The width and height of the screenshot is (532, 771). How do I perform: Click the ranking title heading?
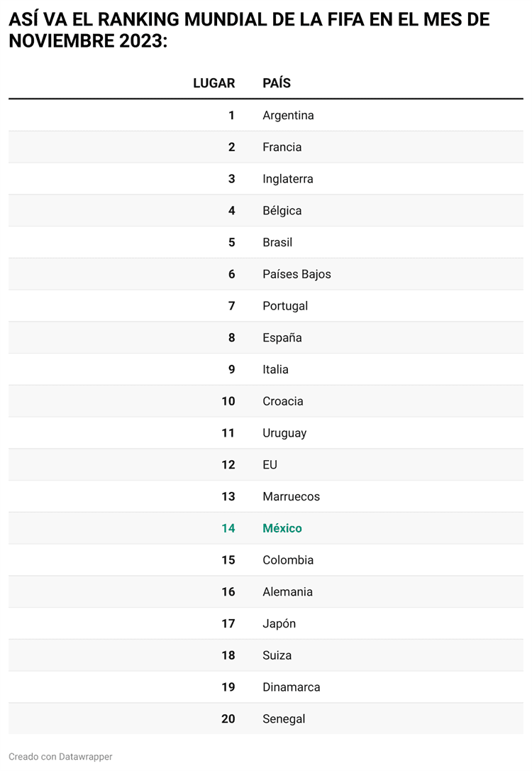(x=249, y=30)
